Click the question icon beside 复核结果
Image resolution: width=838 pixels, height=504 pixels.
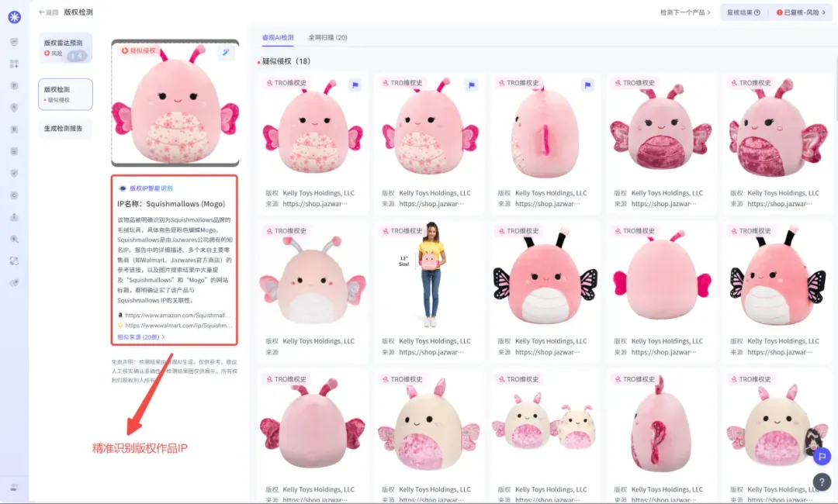[x=757, y=12]
